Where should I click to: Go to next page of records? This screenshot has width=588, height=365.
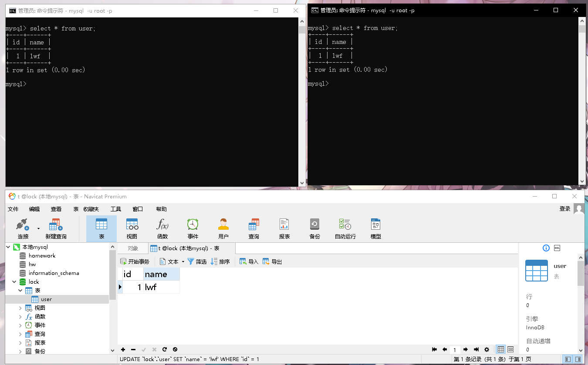[466, 349]
